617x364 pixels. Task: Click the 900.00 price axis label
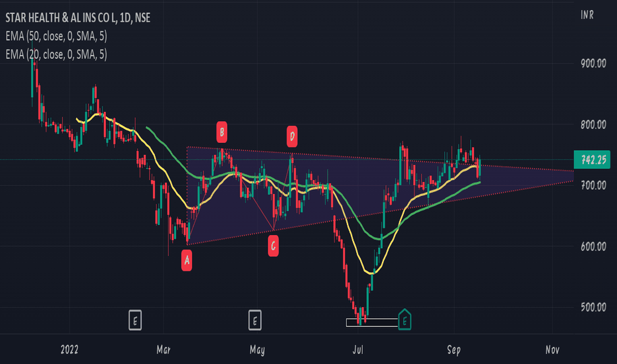pos(593,64)
